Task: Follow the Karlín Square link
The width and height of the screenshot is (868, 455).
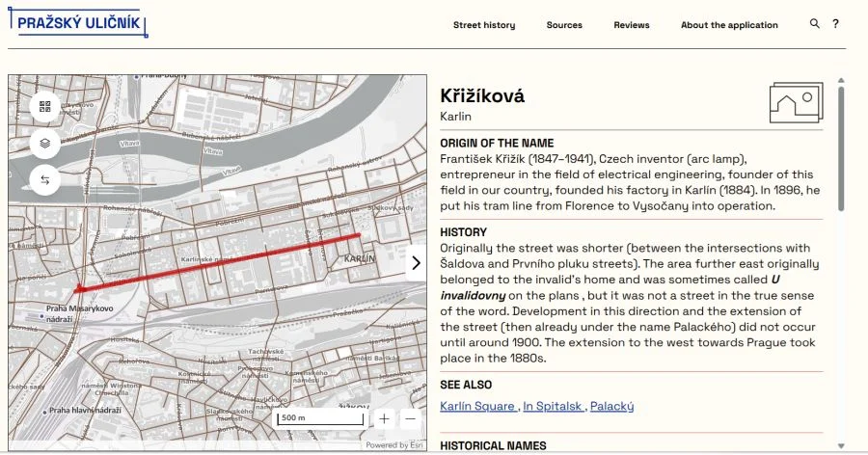Action: [x=477, y=407]
